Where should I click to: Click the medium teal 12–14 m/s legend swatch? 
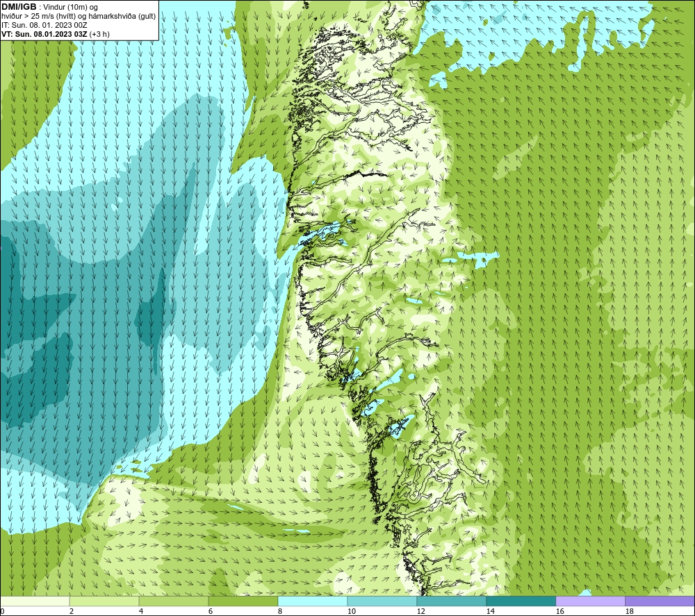click(451, 601)
